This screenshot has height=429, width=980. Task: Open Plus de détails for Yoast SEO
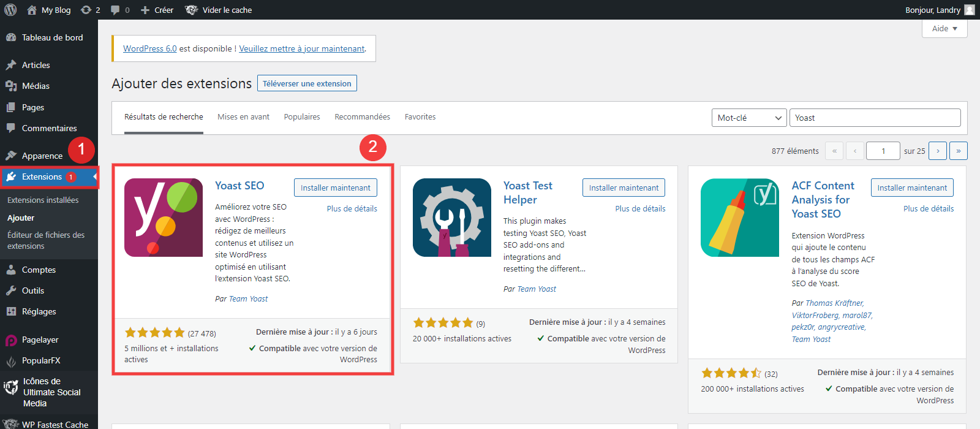(352, 208)
